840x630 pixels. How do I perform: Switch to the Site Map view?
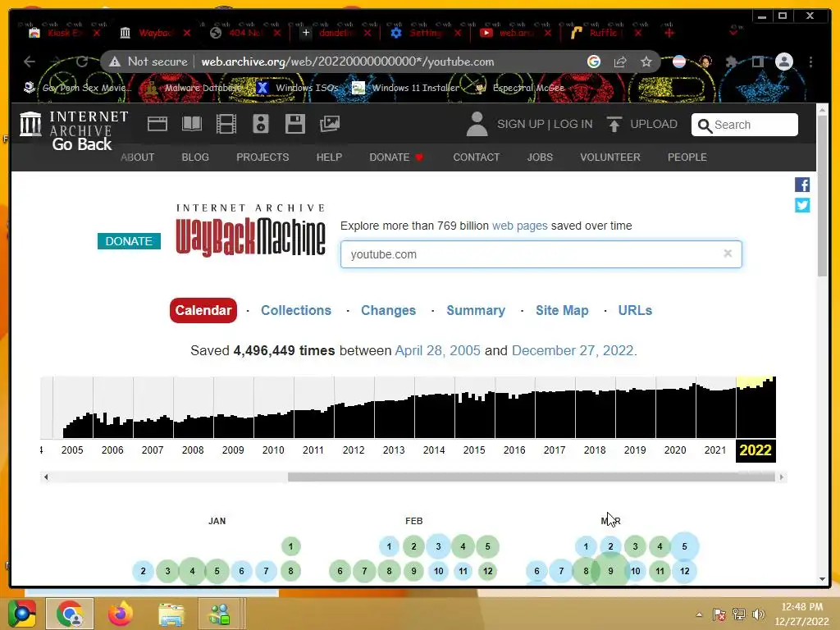coord(562,310)
